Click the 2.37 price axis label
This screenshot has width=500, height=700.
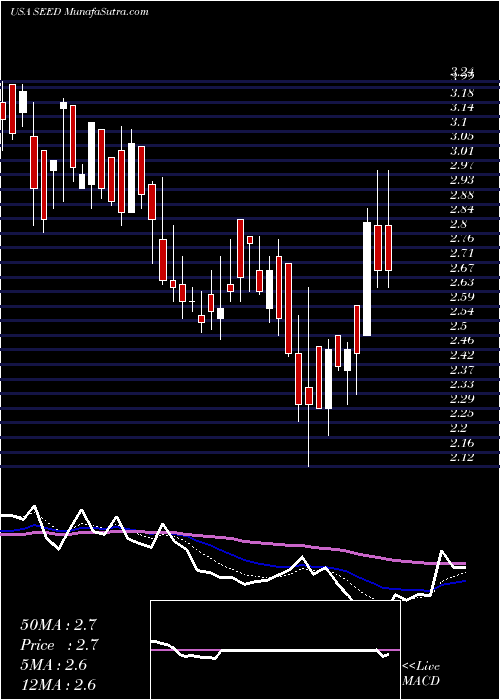[462, 370]
